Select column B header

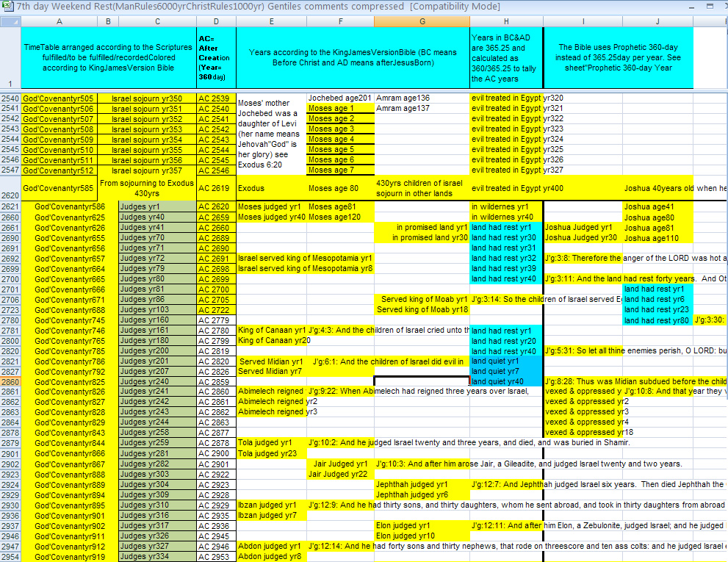click(x=108, y=21)
